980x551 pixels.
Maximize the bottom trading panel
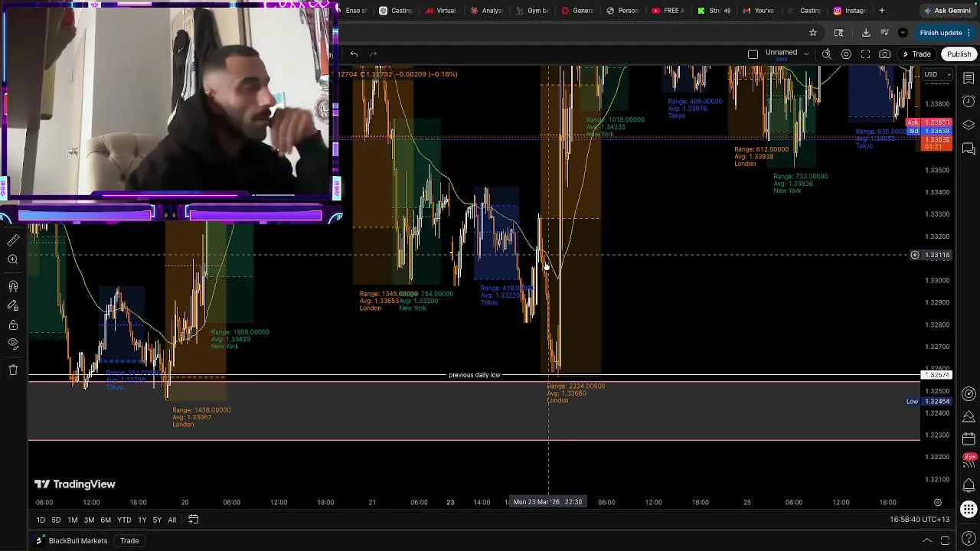coord(946,541)
